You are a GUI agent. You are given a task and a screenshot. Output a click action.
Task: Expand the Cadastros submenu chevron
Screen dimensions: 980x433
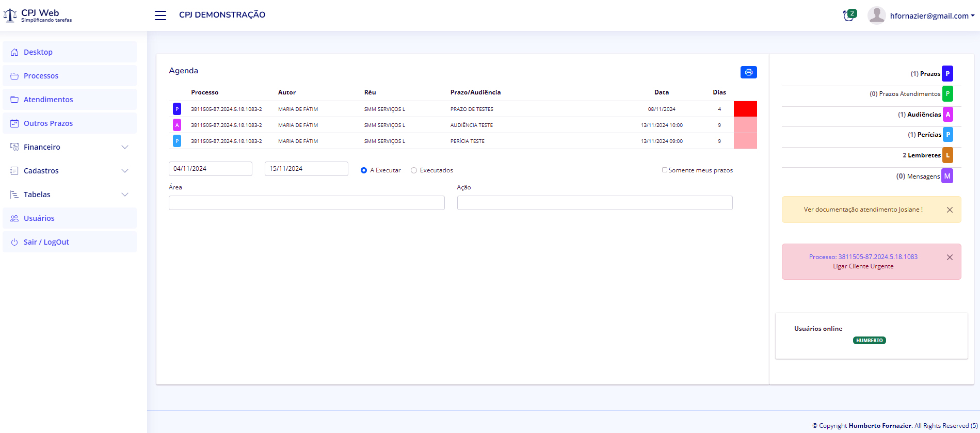pos(124,171)
